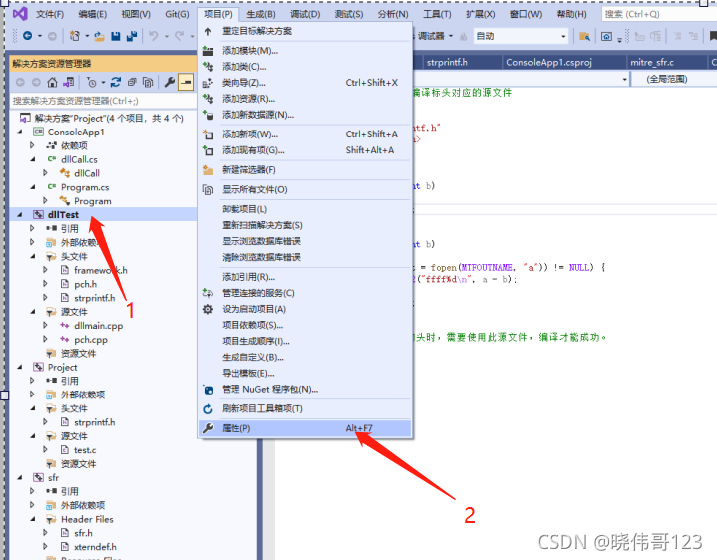Open the 调试(D) menu
The width and height of the screenshot is (717, 560).
coord(305,14)
